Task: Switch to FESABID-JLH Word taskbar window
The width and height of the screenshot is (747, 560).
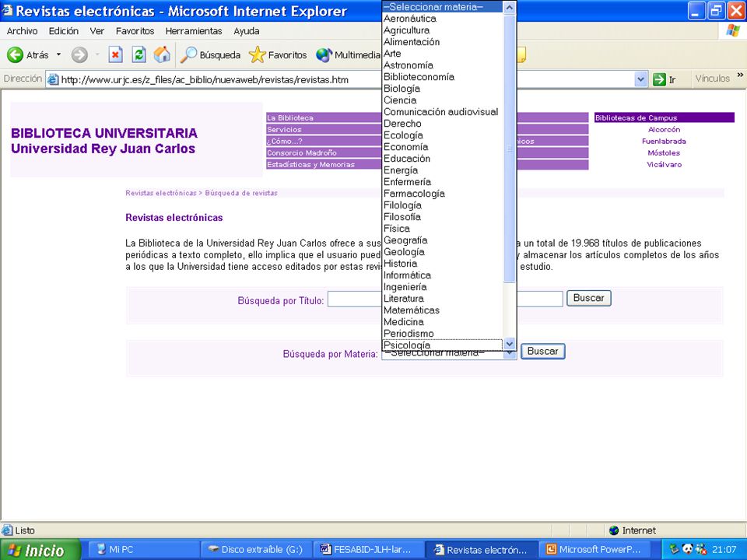Action: point(367,550)
